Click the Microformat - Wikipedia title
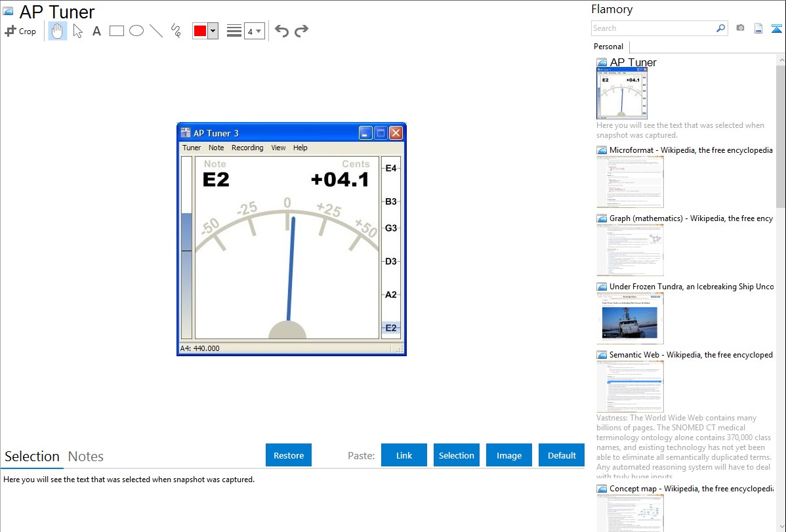Image resolution: width=786 pixels, height=532 pixels. pos(691,150)
